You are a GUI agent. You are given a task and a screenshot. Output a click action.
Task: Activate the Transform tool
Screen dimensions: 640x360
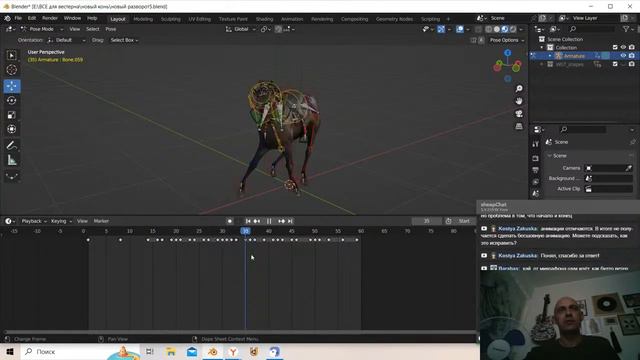coord(12,129)
